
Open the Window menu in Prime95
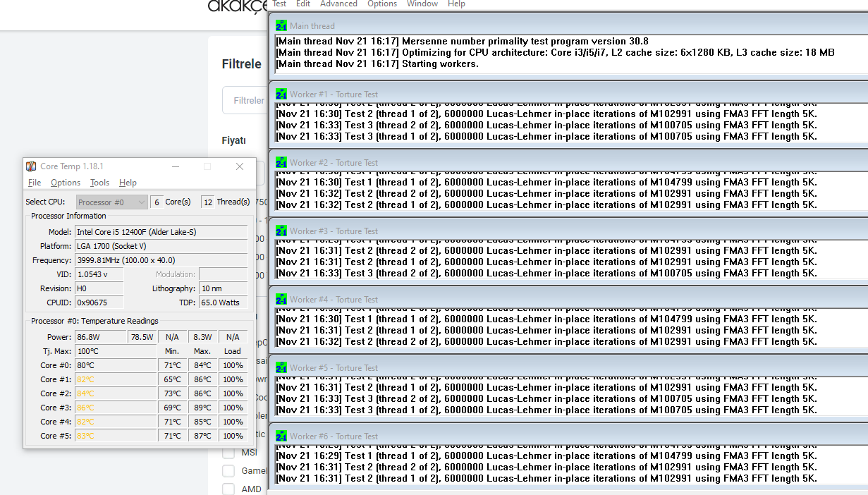422,4
